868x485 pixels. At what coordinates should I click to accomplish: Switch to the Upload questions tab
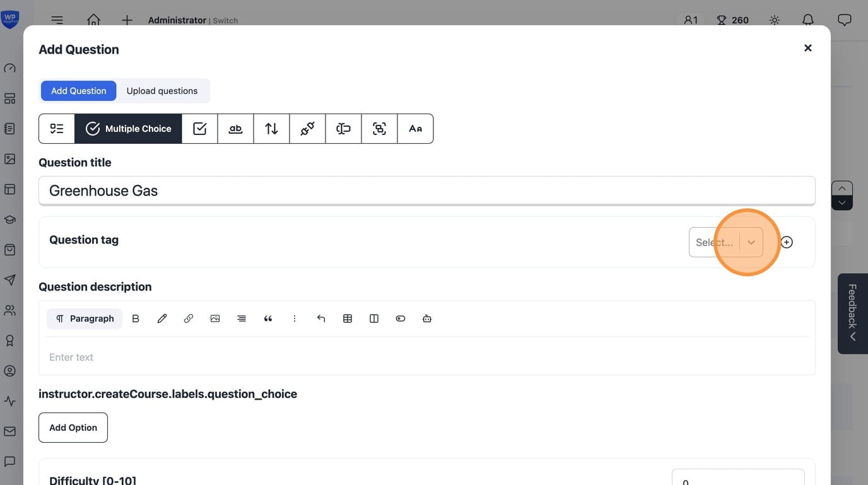point(162,91)
